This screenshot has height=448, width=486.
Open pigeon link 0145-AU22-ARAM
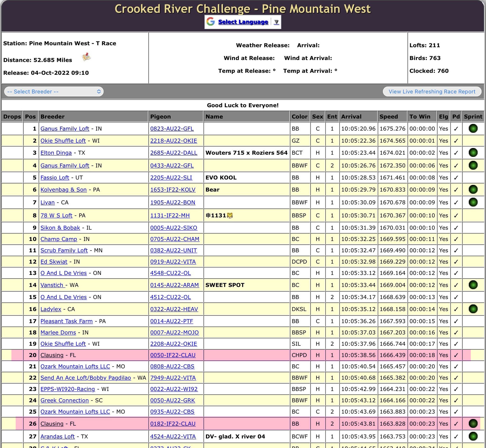(174, 285)
